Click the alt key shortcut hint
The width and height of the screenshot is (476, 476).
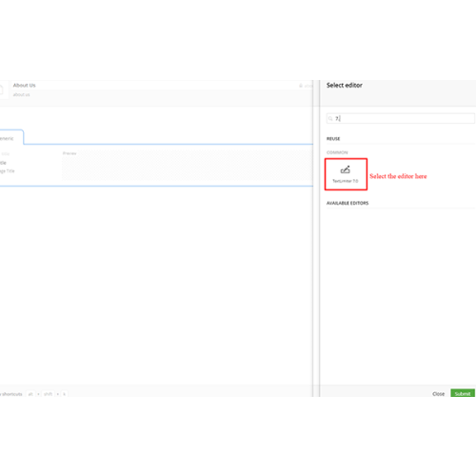(x=30, y=394)
